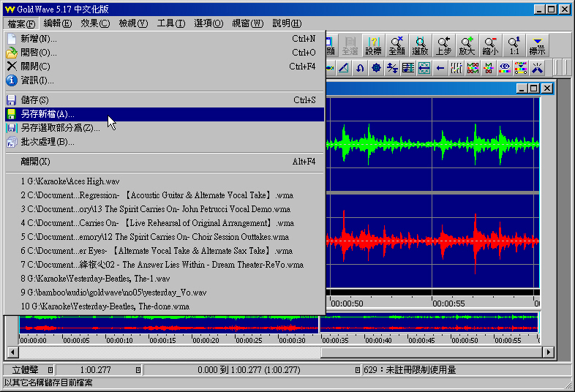Set zoom to 1:1 in the toolbar
575x392 pixels.
(x=514, y=45)
